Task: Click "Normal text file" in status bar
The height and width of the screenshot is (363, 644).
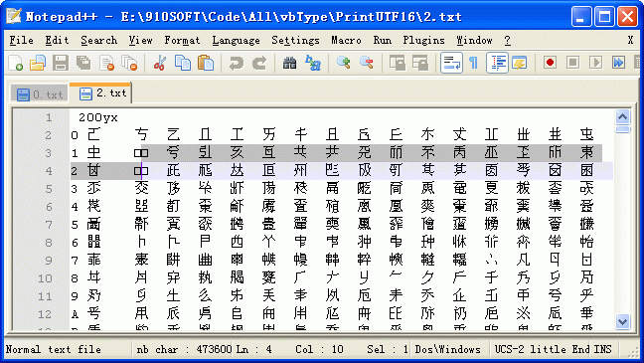Action: [x=54, y=349]
